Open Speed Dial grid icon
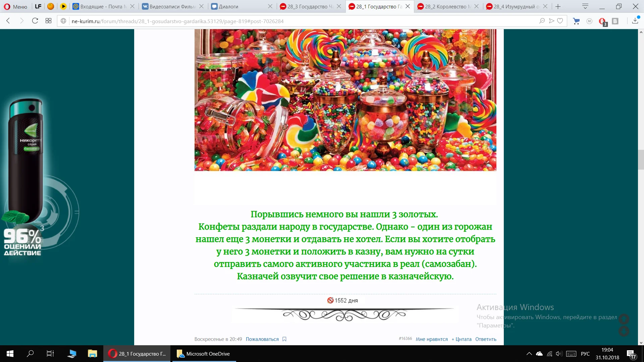644x362 pixels. pos(48,21)
